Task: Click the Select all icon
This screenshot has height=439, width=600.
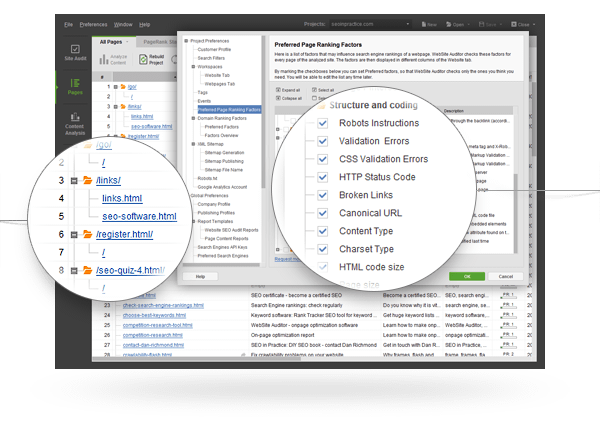Action: click(x=314, y=90)
